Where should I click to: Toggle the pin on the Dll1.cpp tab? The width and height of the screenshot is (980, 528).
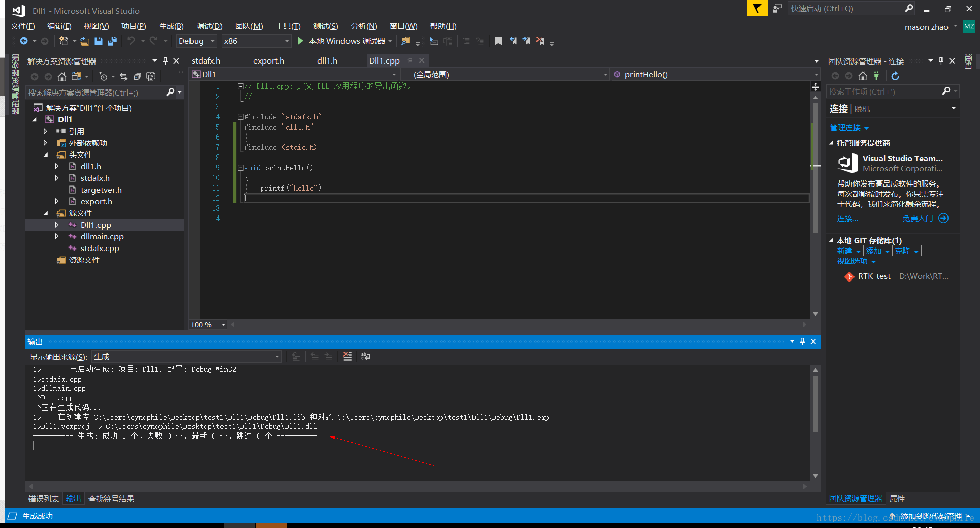click(410, 60)
